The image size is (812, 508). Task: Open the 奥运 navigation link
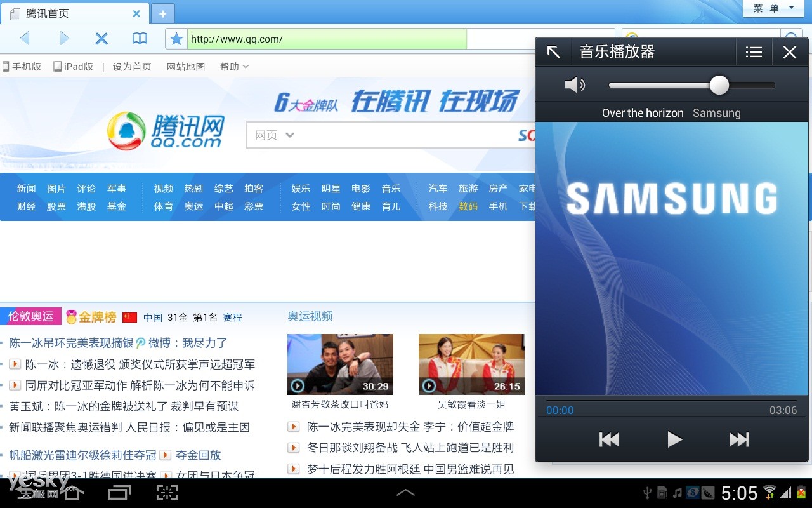point(193,206)
